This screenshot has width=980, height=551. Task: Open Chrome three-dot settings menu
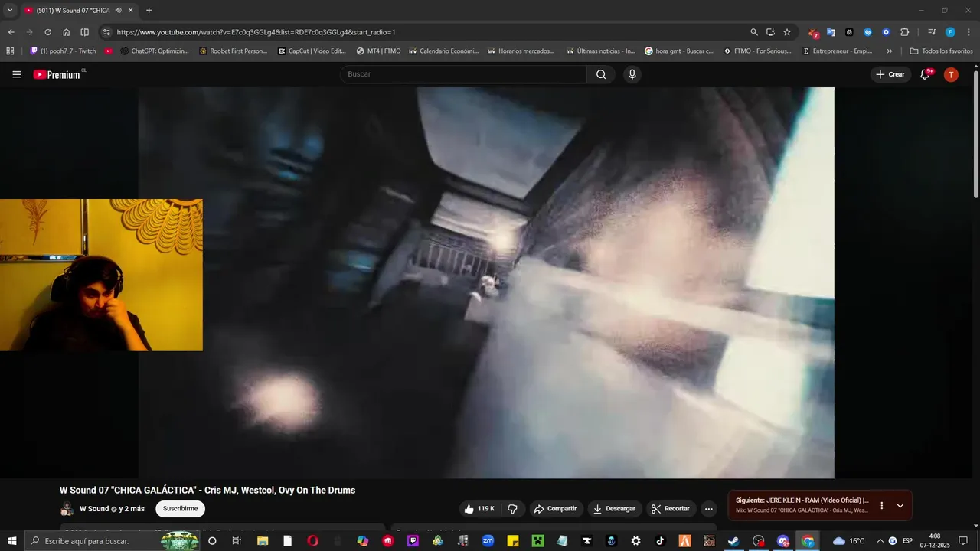(969, 32)
